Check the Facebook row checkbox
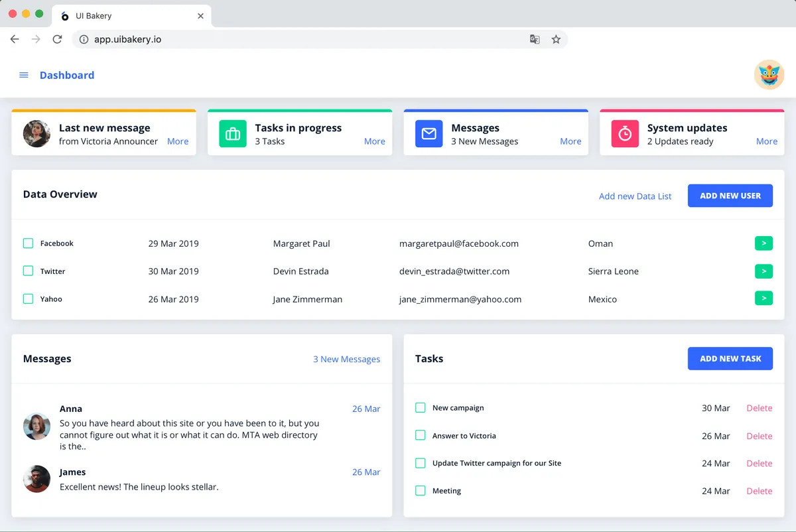Screen dimensions: 796x532 tap(29, 243)
